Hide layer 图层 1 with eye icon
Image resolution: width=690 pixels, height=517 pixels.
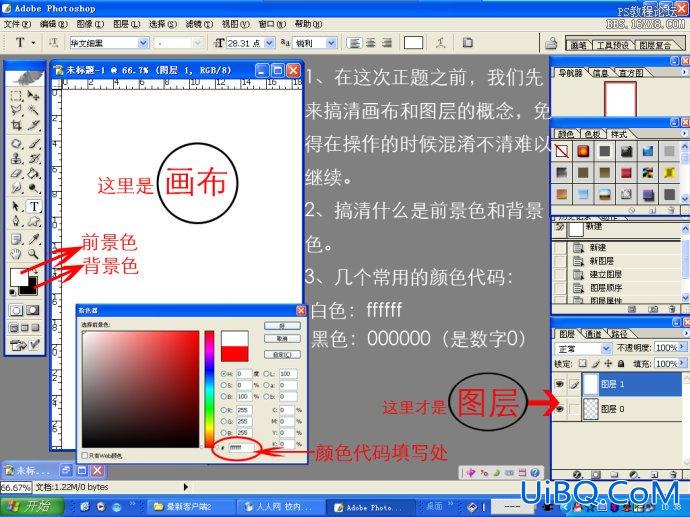[559, 384]
